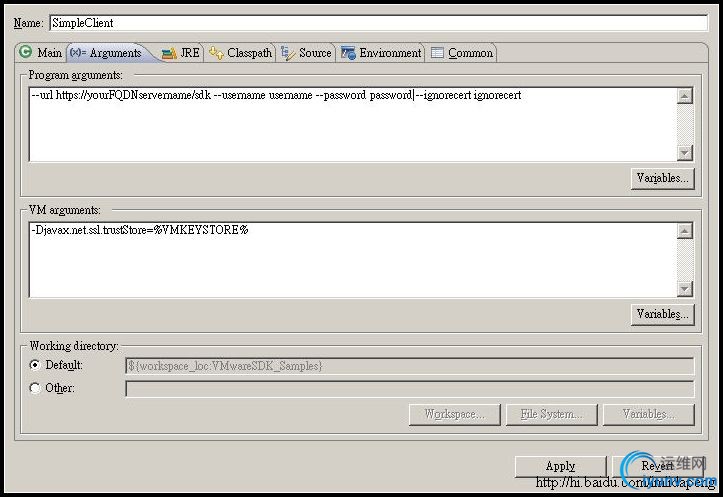Click the text -Djavax.net.ssl.trustStore=%VMKEYSTORE%
Image resolution: width=723 pixels, height=497 pixels.
click(140, 230)
